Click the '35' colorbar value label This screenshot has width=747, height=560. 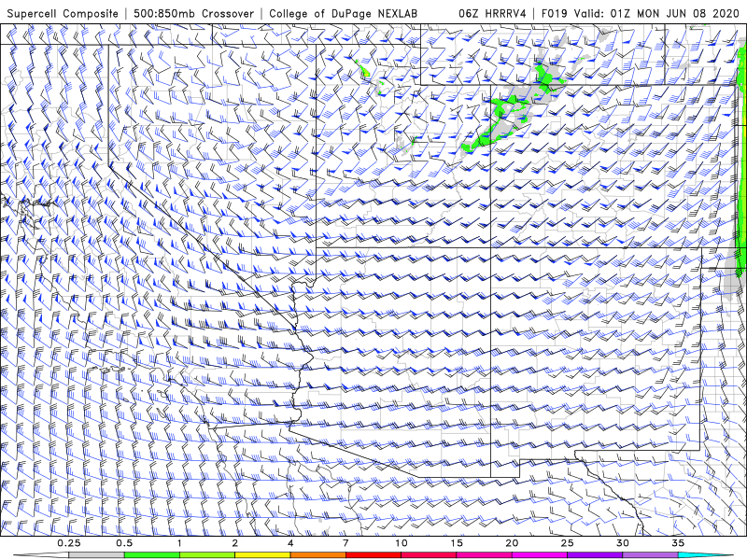point(678,543)
